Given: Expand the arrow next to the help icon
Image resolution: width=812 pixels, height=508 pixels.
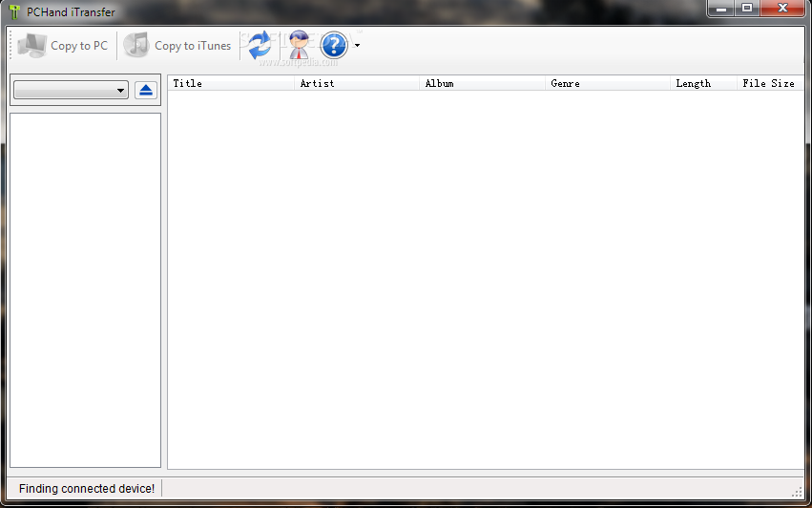Looking at the screenshot, I should (x=357, y=45).
